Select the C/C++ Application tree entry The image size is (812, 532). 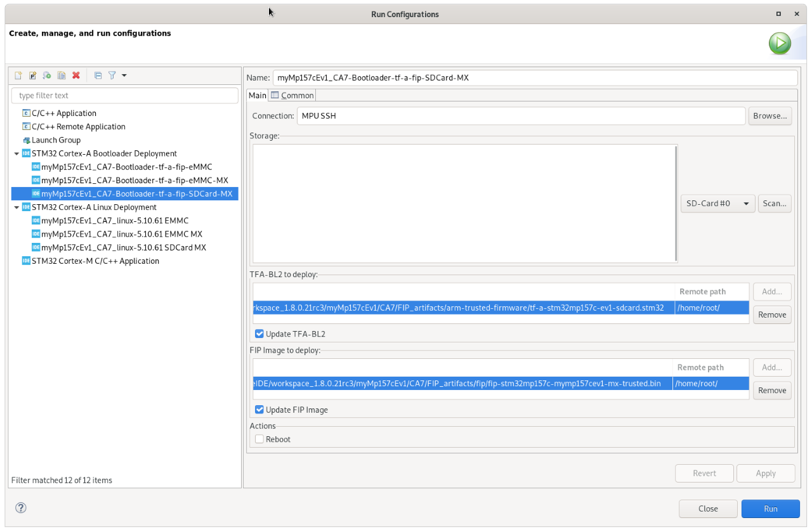point(64,114)
